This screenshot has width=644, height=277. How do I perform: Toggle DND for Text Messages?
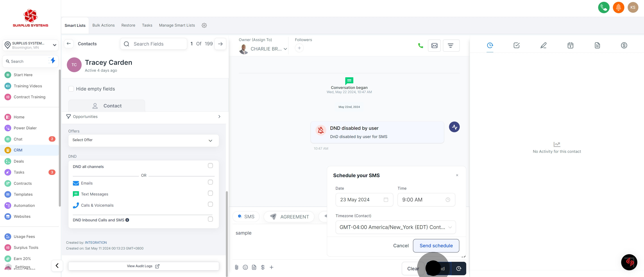[x=210, y=193]
